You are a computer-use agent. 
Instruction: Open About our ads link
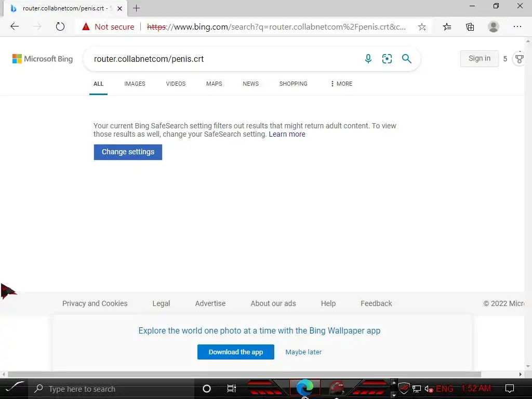273,303
